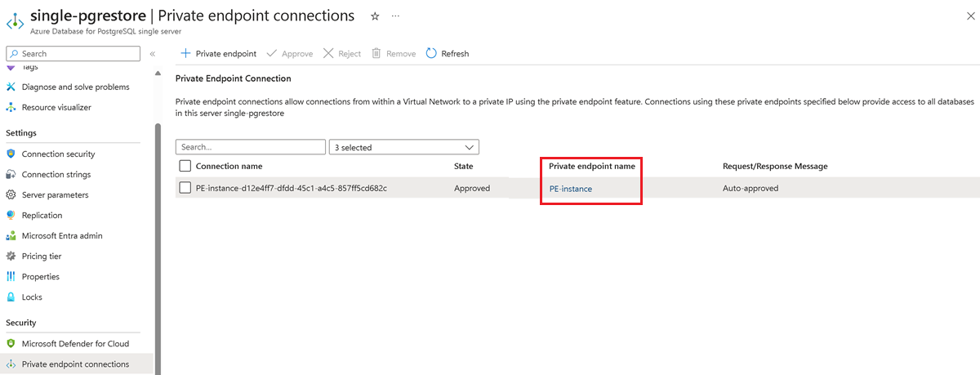Click the Private endpoint add button
980x375 pixels.
coord(225,54)
